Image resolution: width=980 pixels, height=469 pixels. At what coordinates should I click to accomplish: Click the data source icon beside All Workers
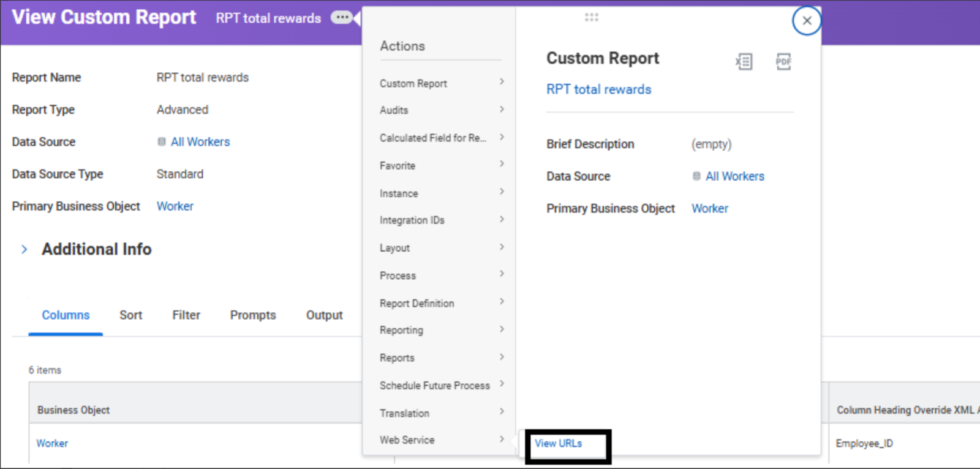click(162, 142)
